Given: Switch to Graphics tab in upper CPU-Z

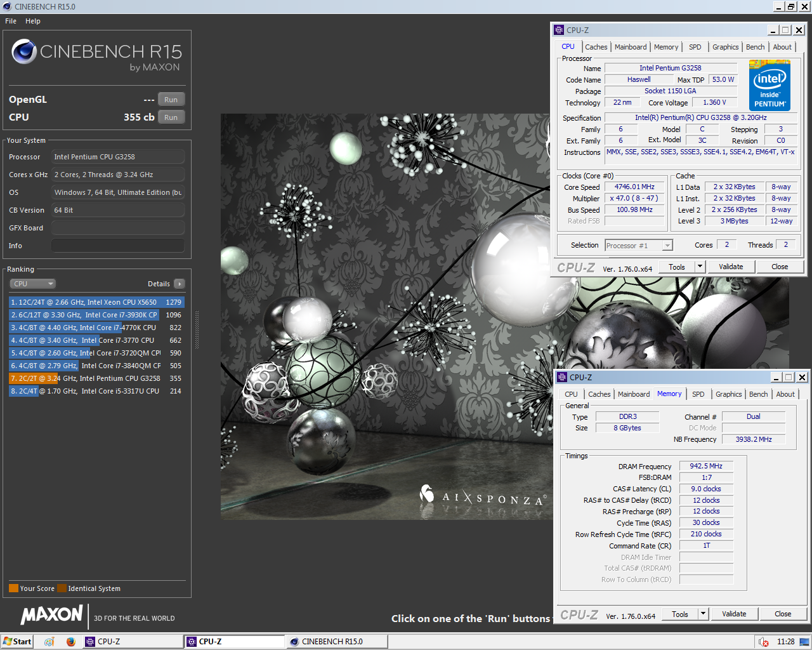Looking at the screenshot, I should pyautogui.click(x=725, y=47).
